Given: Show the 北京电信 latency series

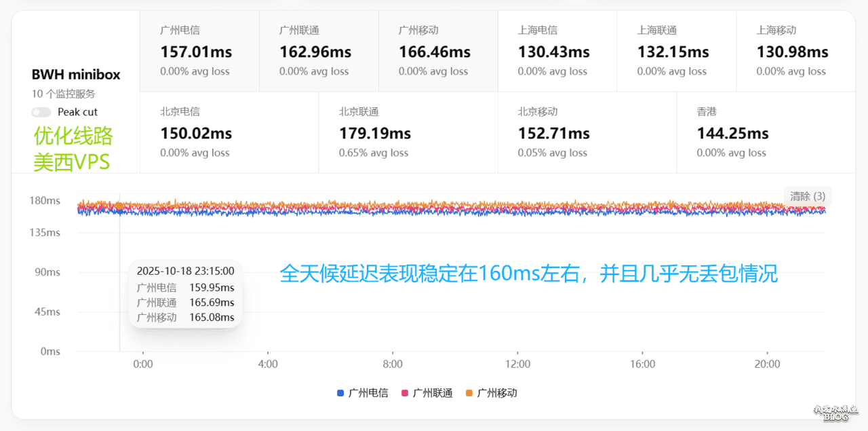Looking at the screenshot, I should [x=229, y=132].
